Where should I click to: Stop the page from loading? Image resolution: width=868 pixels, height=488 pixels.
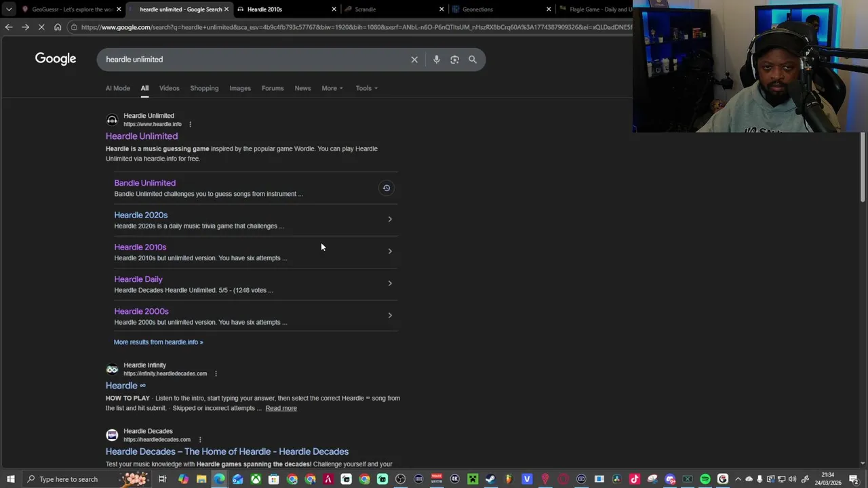[41, 27]
